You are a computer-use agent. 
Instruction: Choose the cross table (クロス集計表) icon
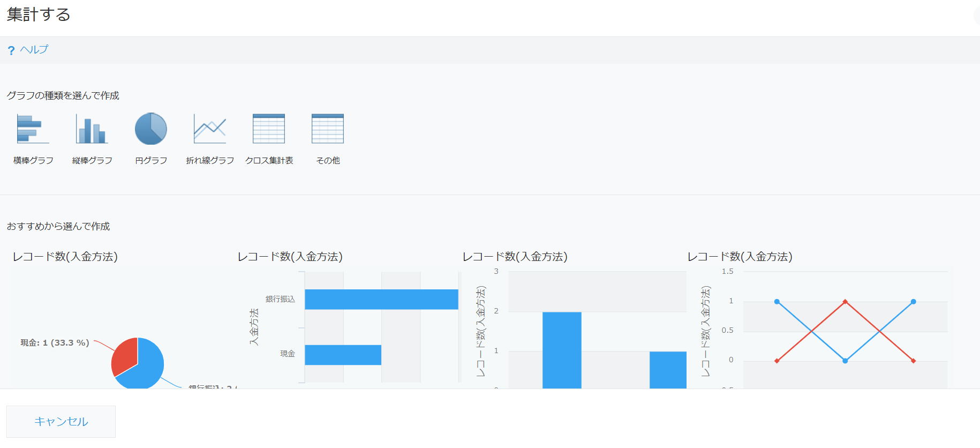[x=269, y=129]
